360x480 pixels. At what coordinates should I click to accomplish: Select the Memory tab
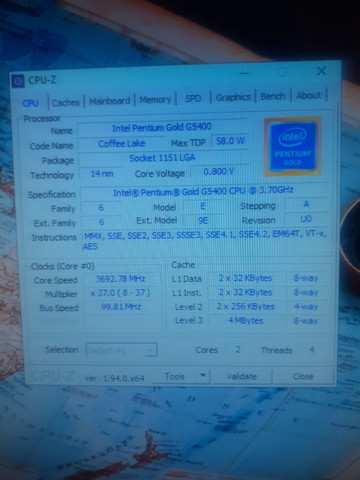pyautogui.click(x=155, y=100)
